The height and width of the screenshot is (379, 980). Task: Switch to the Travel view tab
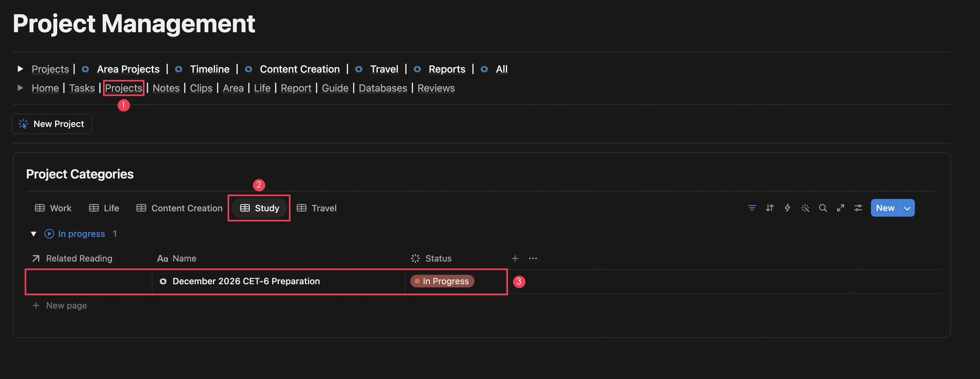tap(316, 208)
